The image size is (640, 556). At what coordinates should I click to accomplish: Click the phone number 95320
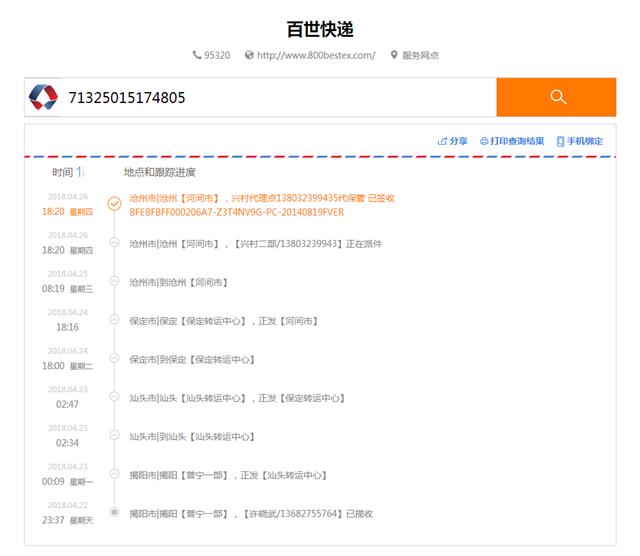pyautogui.click(x=217, y=55)
